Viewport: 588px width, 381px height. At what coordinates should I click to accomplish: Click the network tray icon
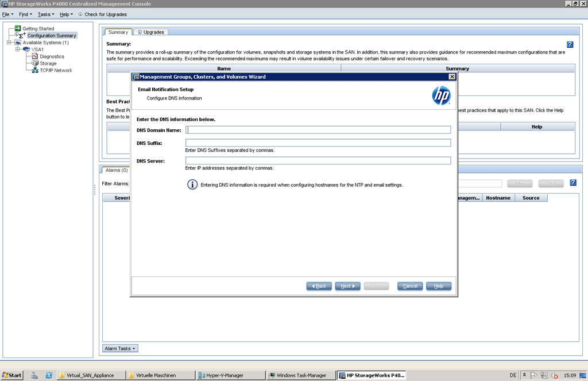point(544,375)
